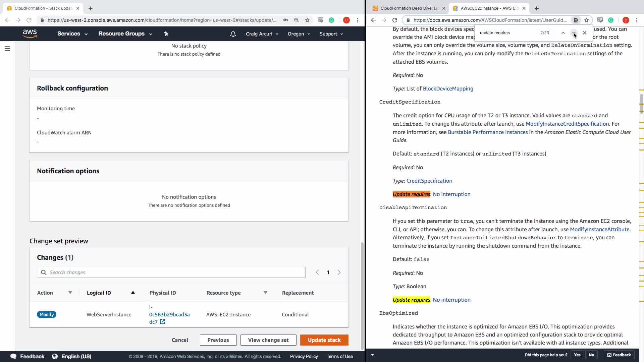The width and height of the screenshot is (644, 362).
Task: Click the Search changes input field
Action: point(171,272)
